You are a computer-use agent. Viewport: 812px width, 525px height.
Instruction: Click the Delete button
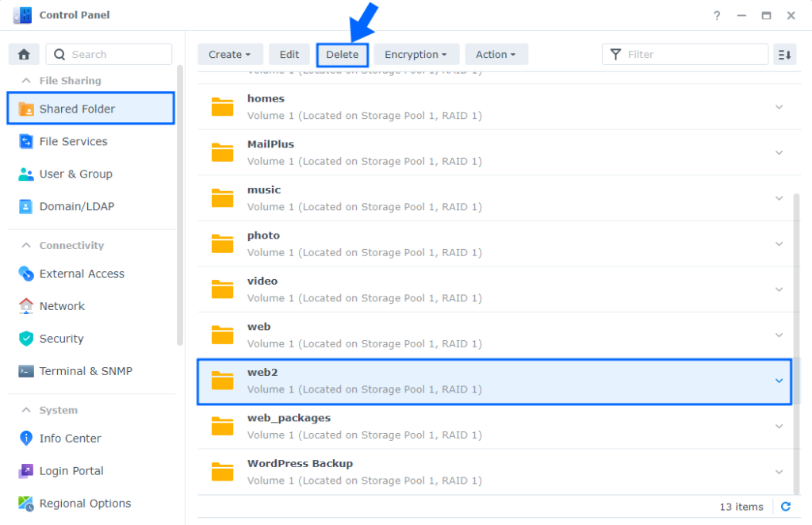[x=342, y=54]
